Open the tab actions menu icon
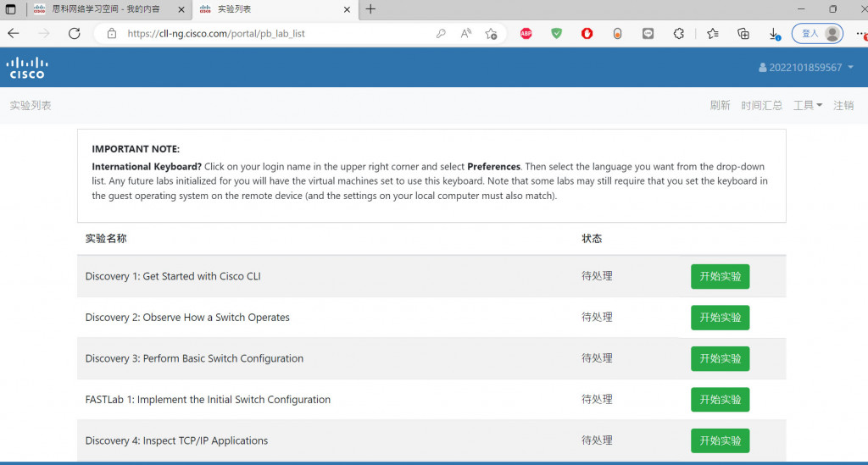This screenshot has width=868, height=465. tap(10, 9)
